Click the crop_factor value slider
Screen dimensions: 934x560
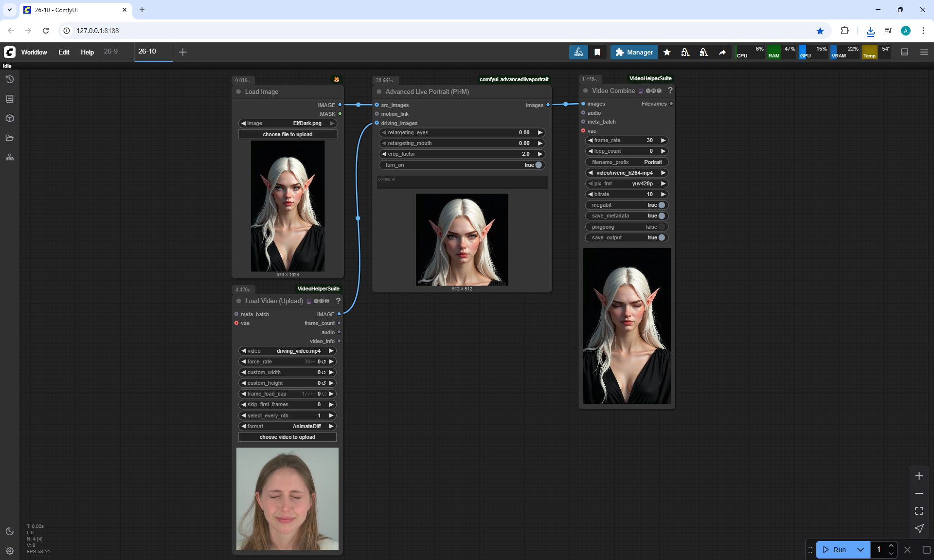[x=462, y=154]
